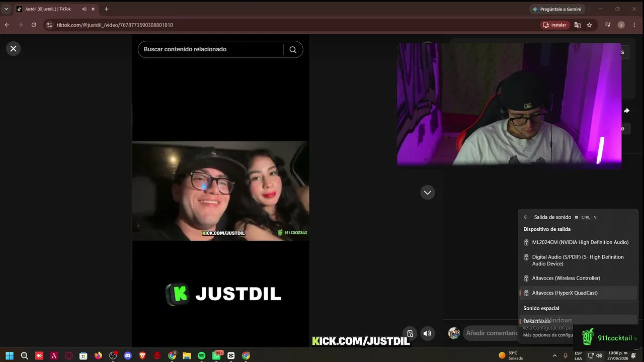644x362 pixels.
Task: Click the microphone icon in system tray
Action: click(x=566, y=355)
